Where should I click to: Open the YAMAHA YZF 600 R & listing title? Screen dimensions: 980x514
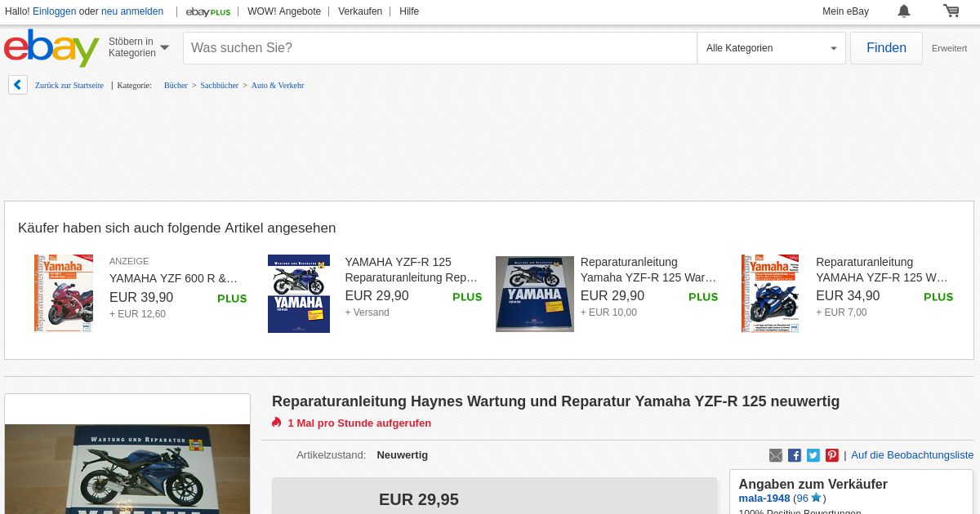tap(173, 278)
